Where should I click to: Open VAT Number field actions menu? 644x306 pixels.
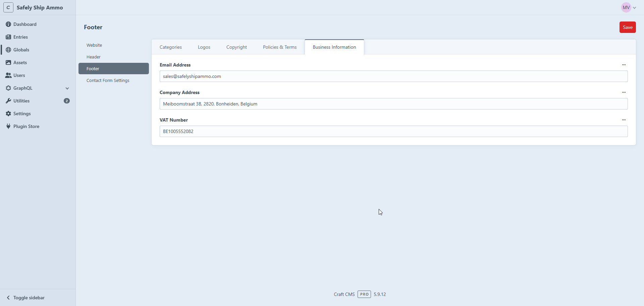click(x=624, y=120)
